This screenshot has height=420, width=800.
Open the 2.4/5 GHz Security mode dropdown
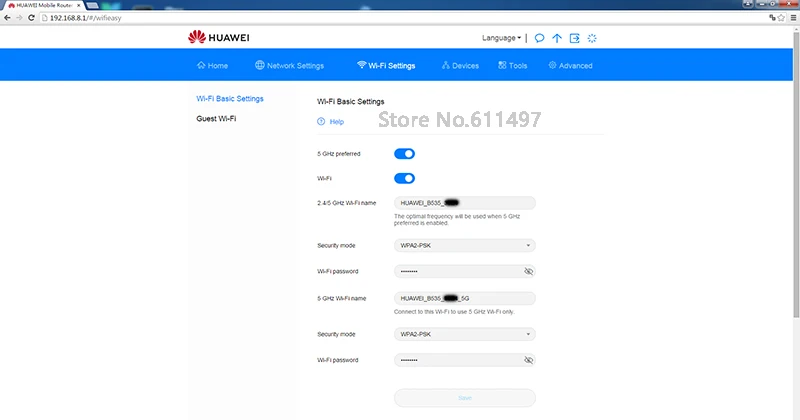click(x=465, y=245)
